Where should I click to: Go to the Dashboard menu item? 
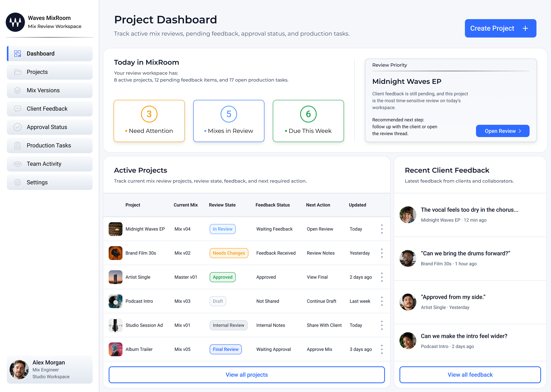tap(50, 54)
